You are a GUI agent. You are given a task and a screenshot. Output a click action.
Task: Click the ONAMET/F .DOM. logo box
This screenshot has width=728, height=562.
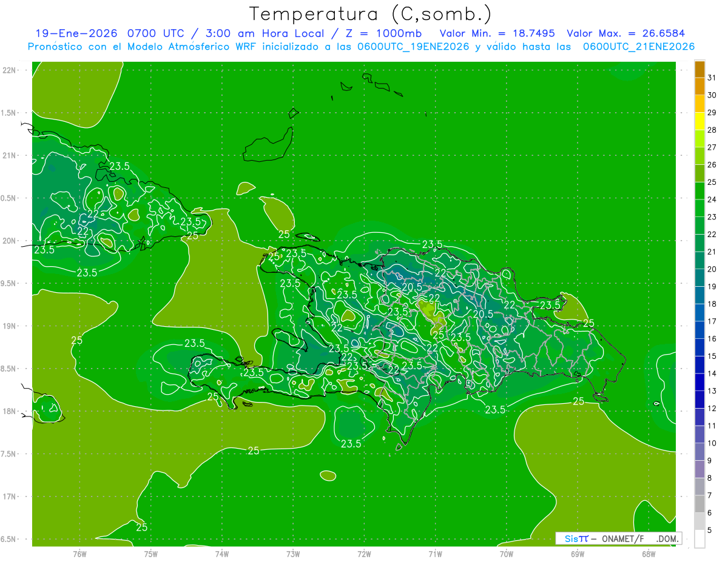point(618,538)
